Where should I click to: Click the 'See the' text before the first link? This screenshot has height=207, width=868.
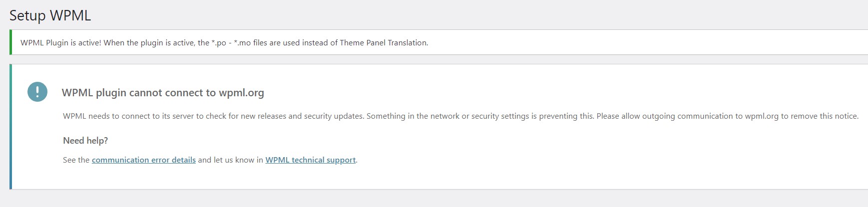point(76,160)
